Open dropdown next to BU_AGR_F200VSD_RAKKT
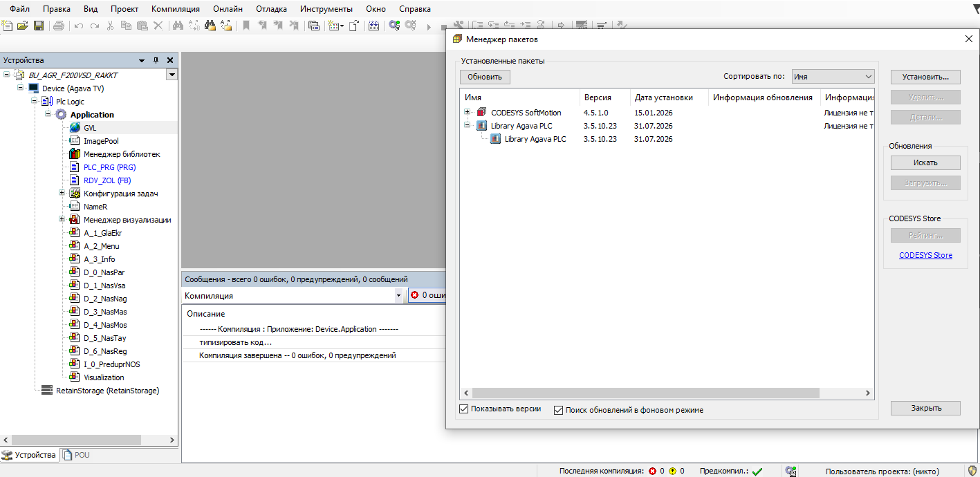 coord(172,75)
